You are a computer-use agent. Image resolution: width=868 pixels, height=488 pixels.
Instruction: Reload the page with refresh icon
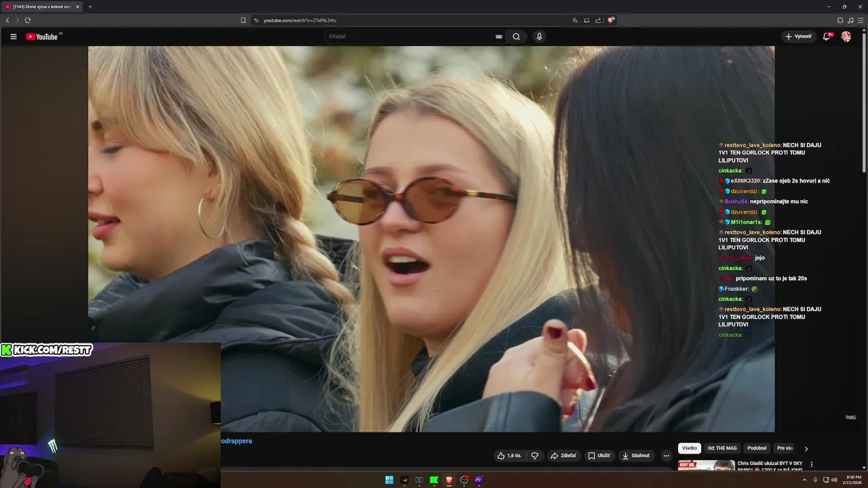click(x=28, y=20)
